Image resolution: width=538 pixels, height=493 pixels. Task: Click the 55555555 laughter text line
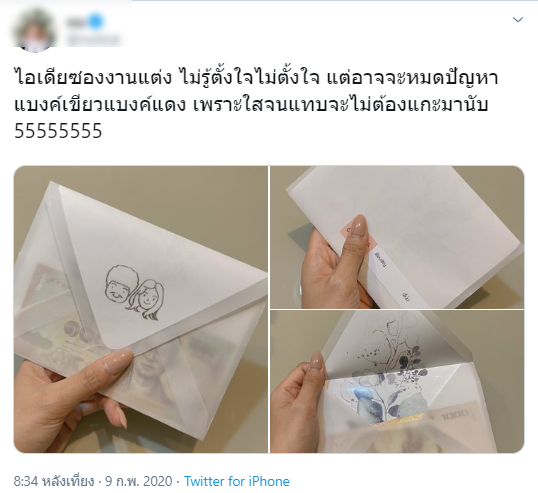click(x=58, y=131)
